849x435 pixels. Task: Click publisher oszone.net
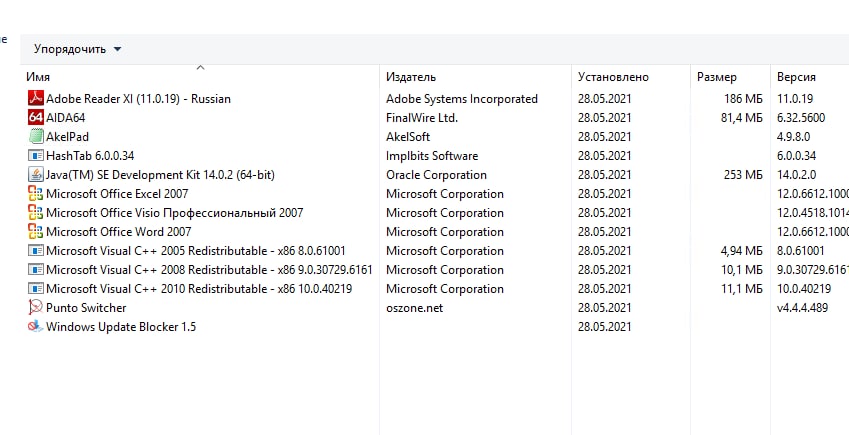point(414,307)
